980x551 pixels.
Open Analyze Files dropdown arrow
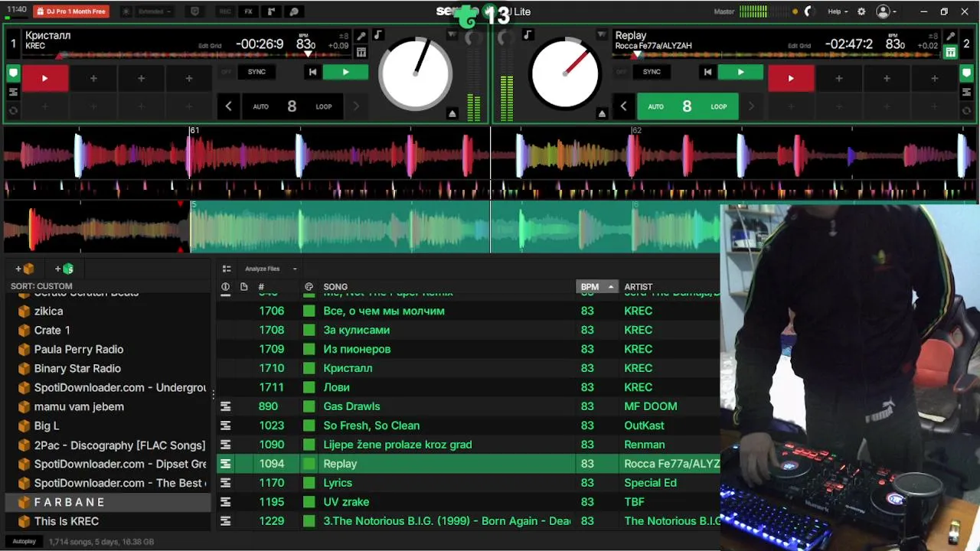point(295,269)
